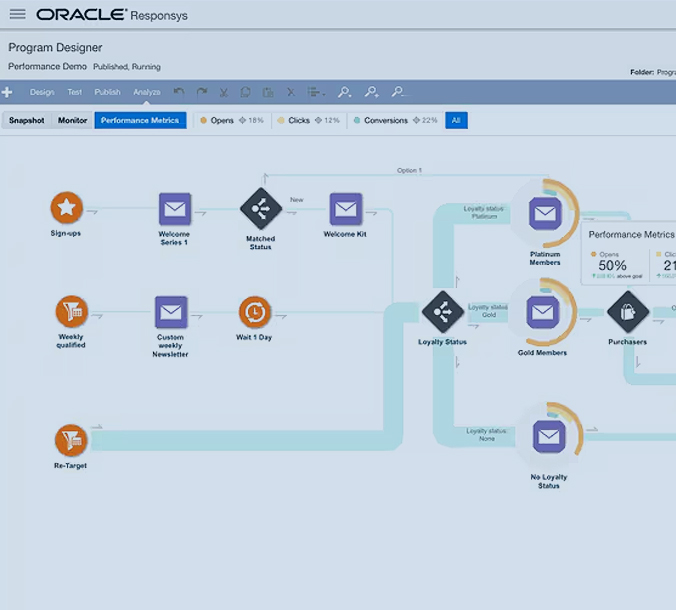Click the All metrics filter button
This screenshot has height=610, width=676.
[456, 120]
